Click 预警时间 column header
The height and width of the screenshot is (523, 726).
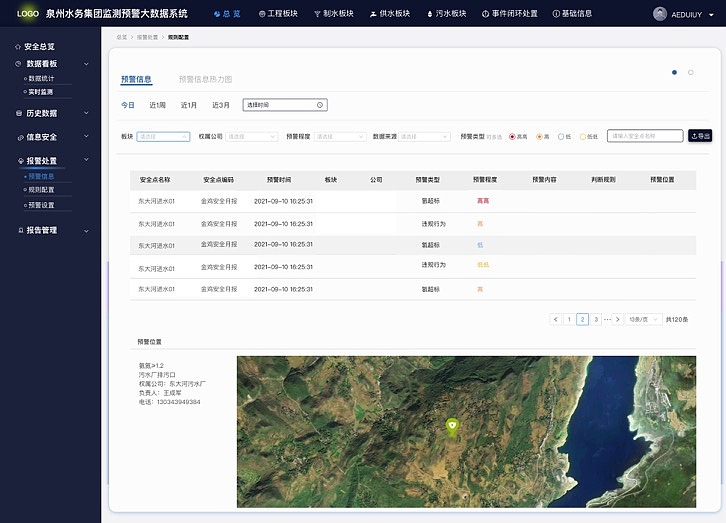pyautogui.click(x=279, y=180)
